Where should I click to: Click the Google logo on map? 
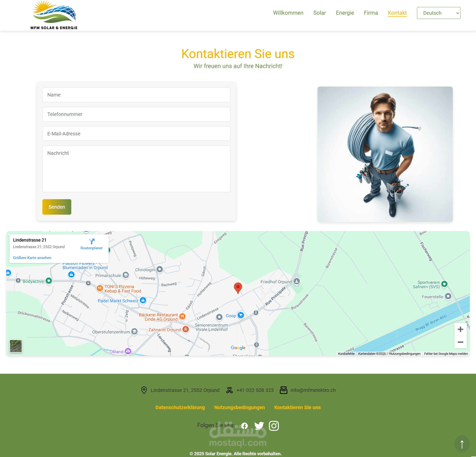(238, 348)
